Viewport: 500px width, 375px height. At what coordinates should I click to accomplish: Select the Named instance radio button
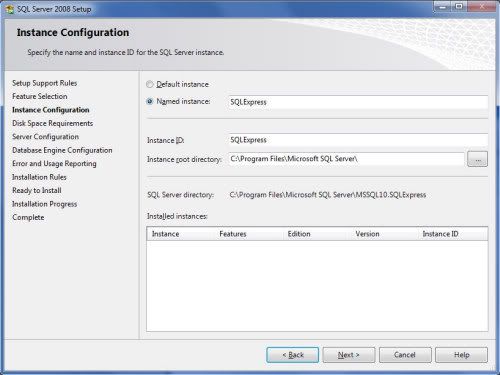tap(150, 101)
